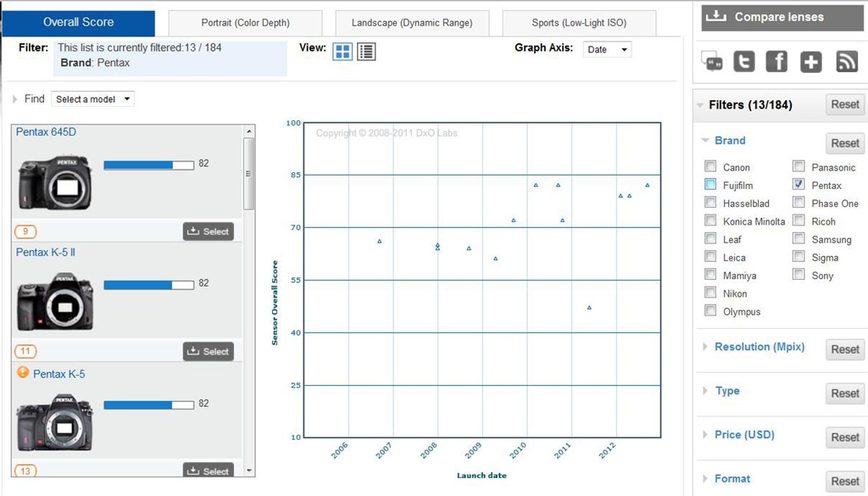Open the Sports (Low-Light ISO) tab

point(579,23)
